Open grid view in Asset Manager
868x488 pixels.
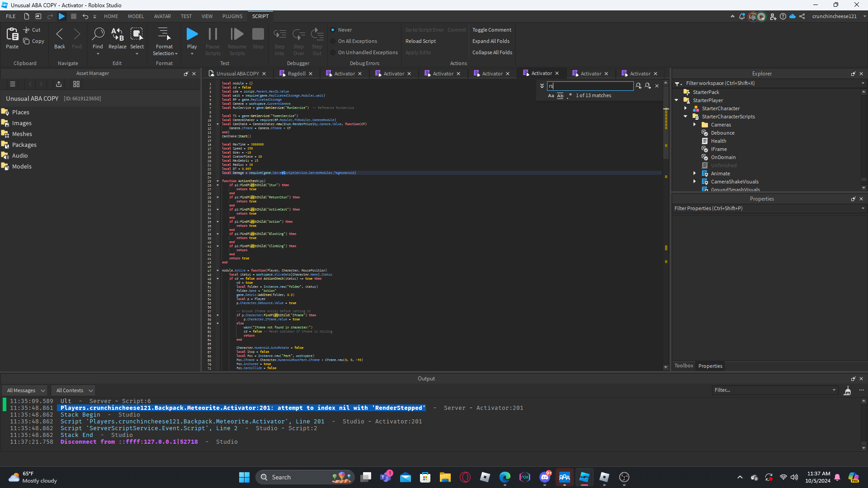pos(76,84)
